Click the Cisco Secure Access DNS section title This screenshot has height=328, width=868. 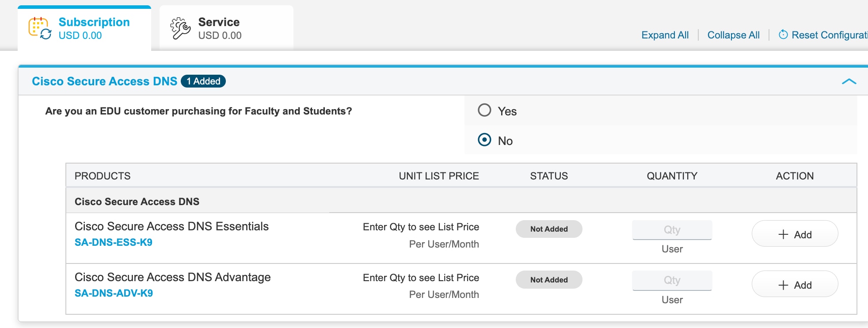[x=104, y=81]
